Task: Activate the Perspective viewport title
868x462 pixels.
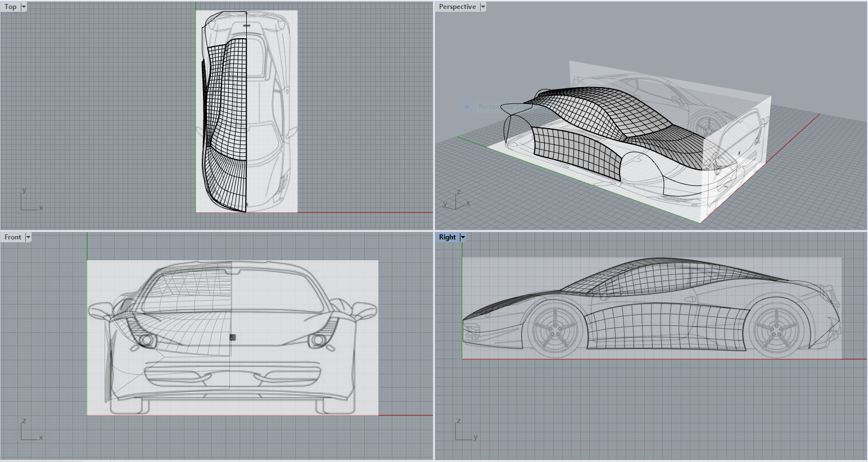Action: tap(456, 6)
